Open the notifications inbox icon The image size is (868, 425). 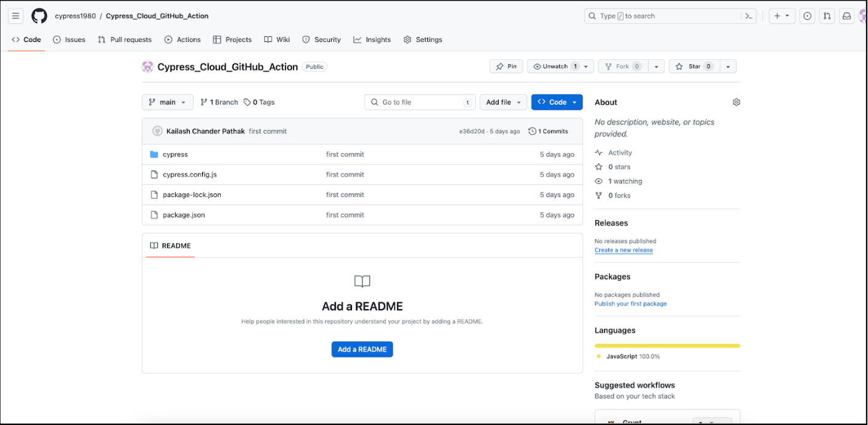pyautogui.click(x=846, y=16)
